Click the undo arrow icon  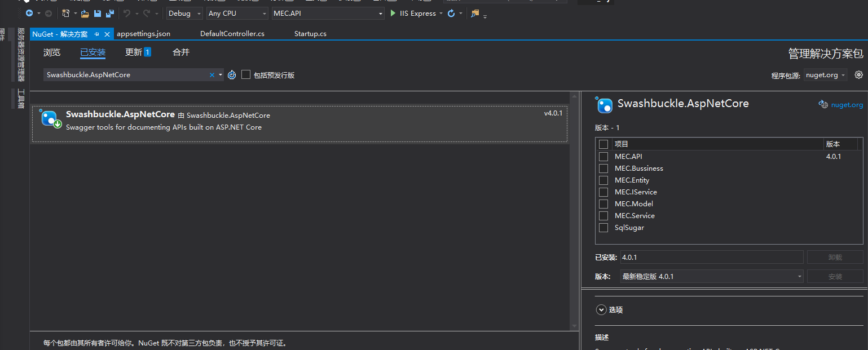coord(127,13)
